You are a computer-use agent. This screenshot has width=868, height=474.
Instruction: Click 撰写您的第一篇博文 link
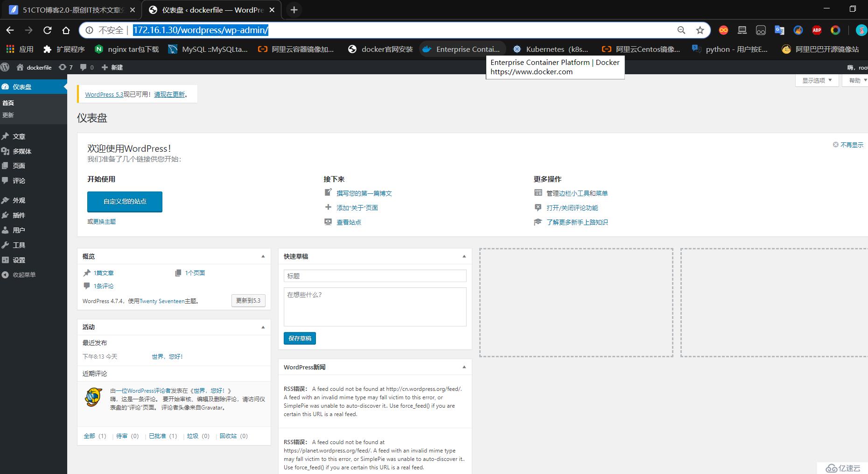point(364,193)
